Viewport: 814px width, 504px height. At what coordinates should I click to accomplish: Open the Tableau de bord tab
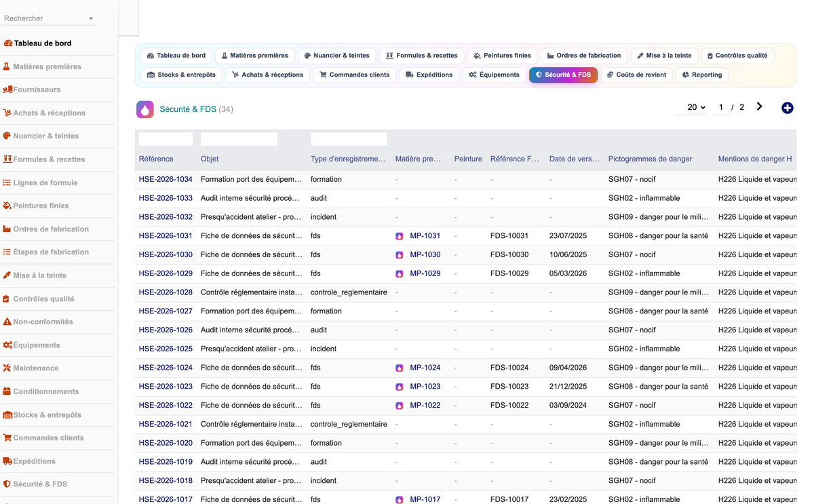[x=177, y=56]
